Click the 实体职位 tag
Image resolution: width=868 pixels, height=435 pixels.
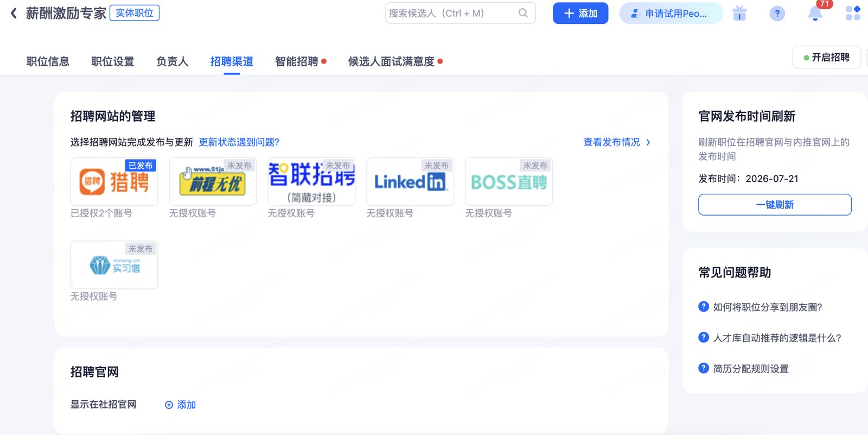135,12
